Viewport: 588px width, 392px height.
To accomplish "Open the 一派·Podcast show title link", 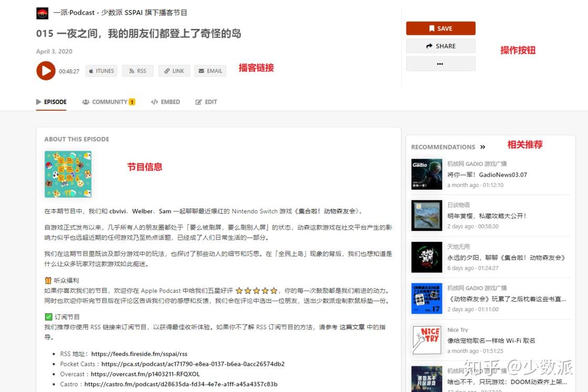I will click(120, 13).
